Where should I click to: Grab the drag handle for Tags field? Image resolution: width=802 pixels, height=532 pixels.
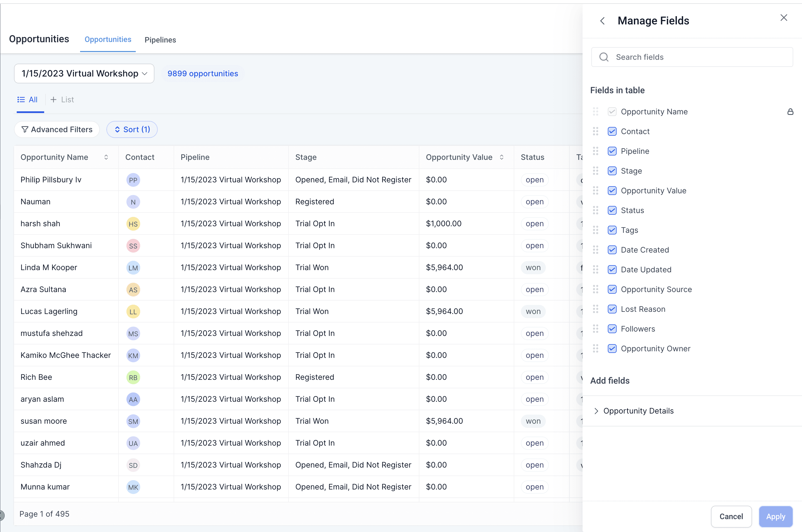pos(595,230)
